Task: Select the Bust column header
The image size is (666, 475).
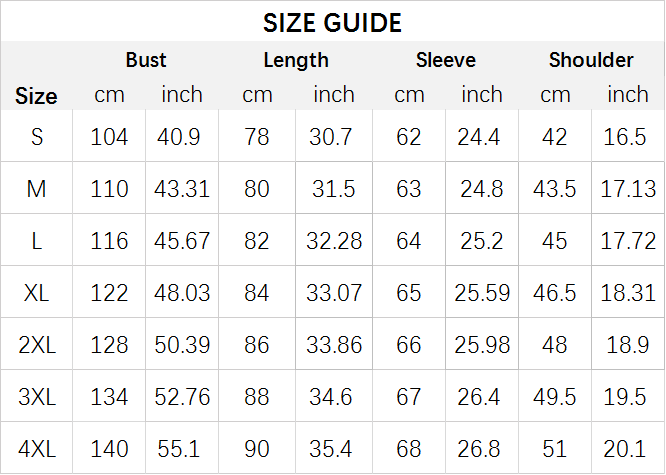Action: 146,60
